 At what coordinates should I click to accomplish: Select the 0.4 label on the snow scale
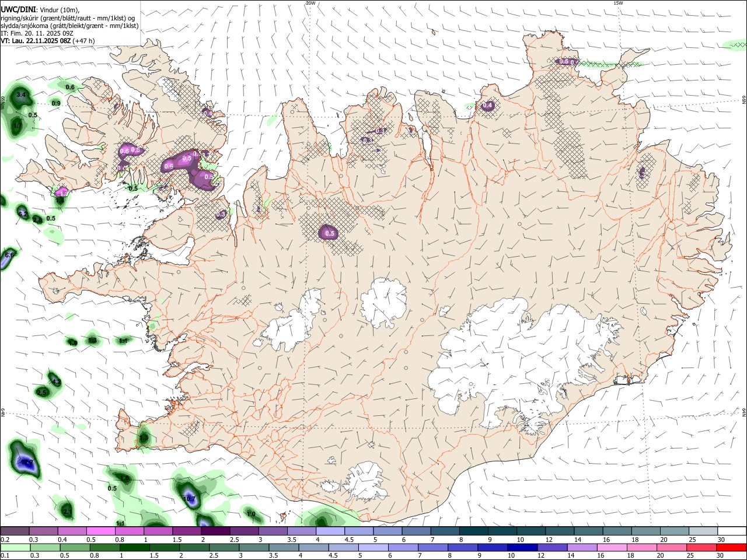pos(62,540)
